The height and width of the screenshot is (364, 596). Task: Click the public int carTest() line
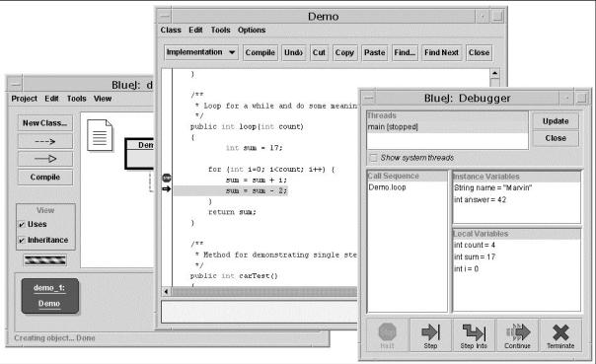click(x=234, y=276)
